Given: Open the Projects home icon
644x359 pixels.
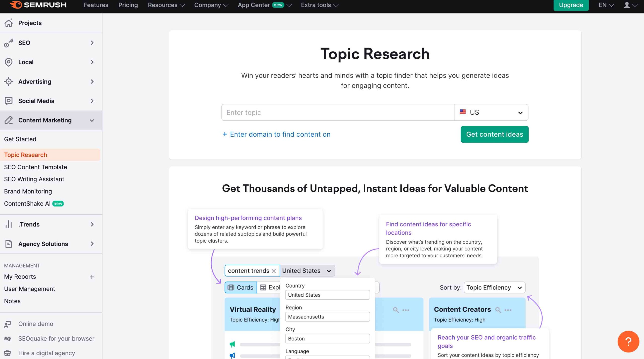Looking at the screenshot, I should [9, 23].
